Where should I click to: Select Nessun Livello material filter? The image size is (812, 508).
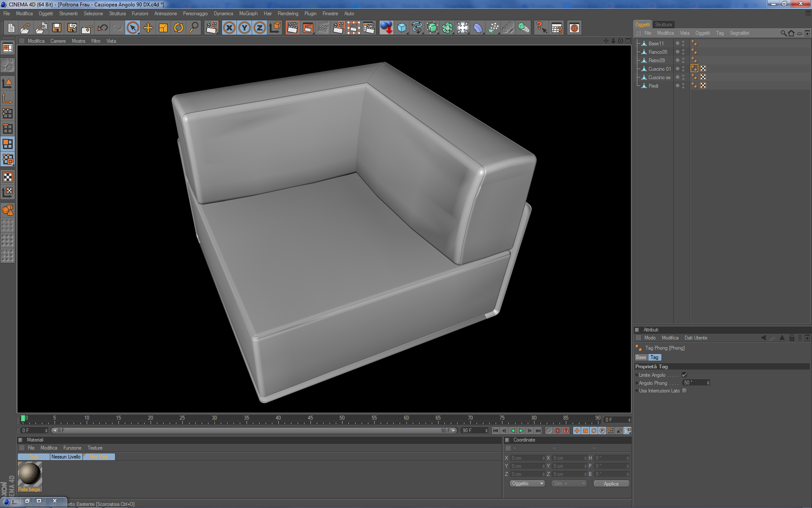pos(66,457)
